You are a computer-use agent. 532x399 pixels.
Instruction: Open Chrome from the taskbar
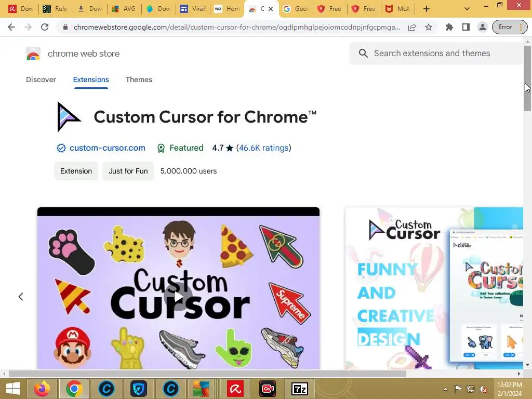[x=74, y=389]
